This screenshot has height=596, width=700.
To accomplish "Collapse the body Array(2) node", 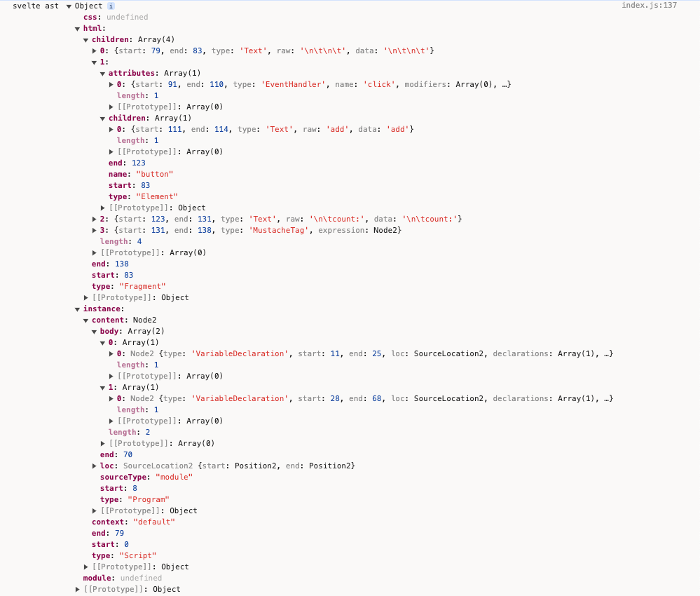I will pos(95,332).
